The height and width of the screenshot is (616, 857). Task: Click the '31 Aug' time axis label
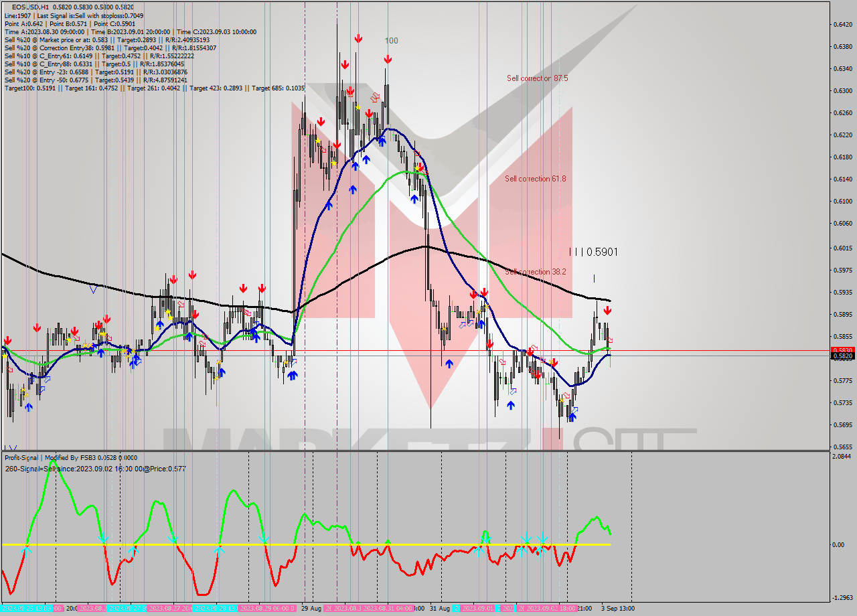439,608
